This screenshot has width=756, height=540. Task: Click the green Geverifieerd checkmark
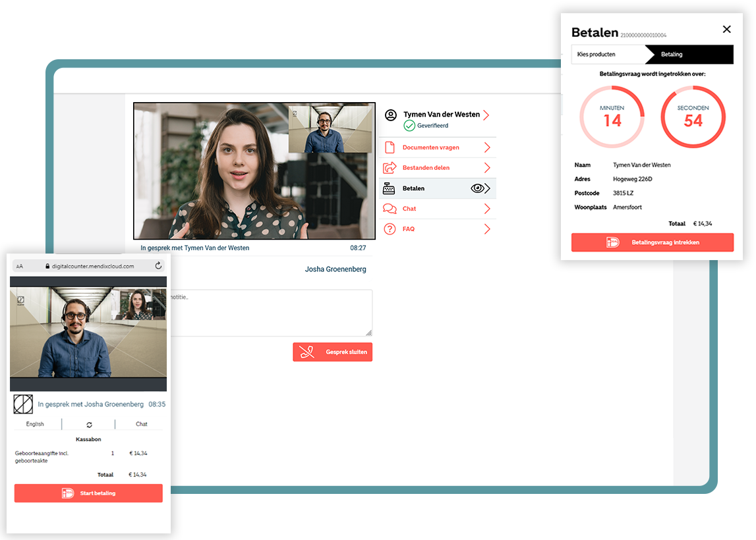(x=409, y=125)
